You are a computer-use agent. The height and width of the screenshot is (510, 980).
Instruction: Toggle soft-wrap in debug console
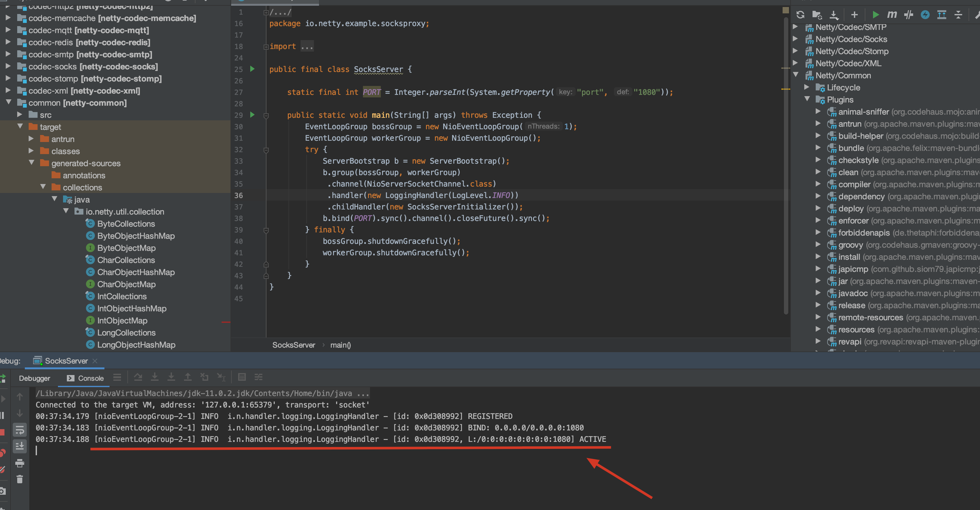coord(20,430)
